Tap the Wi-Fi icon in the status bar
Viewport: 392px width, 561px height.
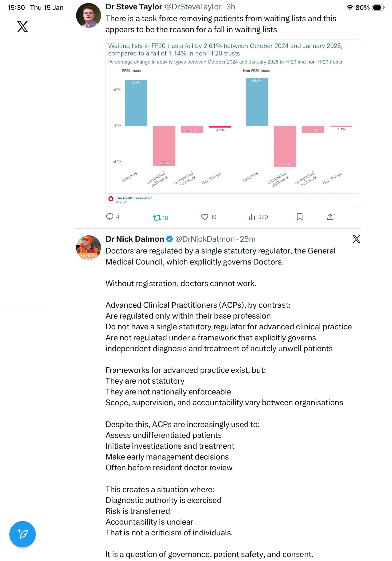[350, 8]
